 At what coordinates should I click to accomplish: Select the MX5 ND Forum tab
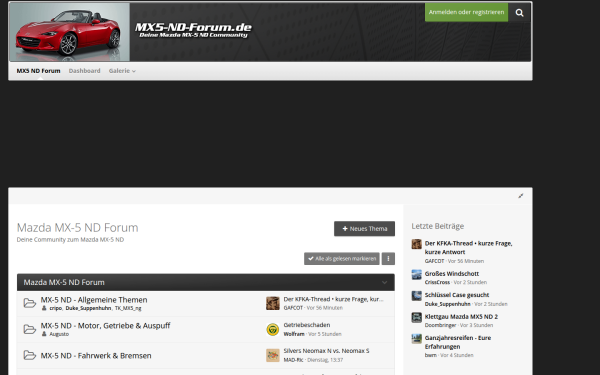pyautogui.click(x=38, y=71)
